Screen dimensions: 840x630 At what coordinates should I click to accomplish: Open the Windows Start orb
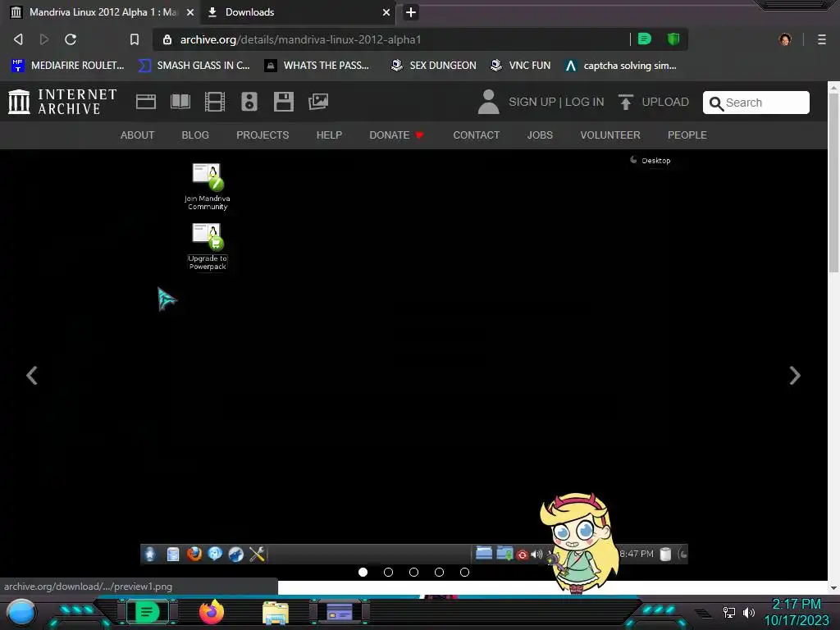tap(21, 612)
